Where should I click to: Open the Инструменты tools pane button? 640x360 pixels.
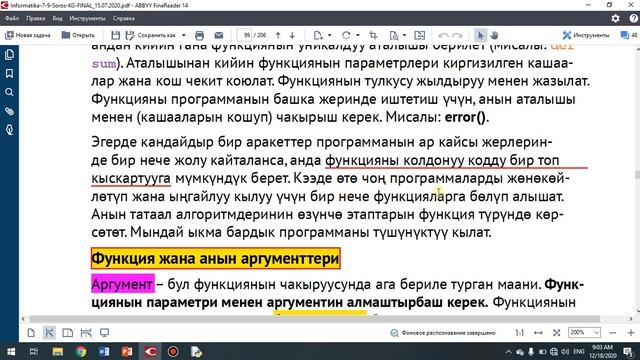(x=585, y=35)
